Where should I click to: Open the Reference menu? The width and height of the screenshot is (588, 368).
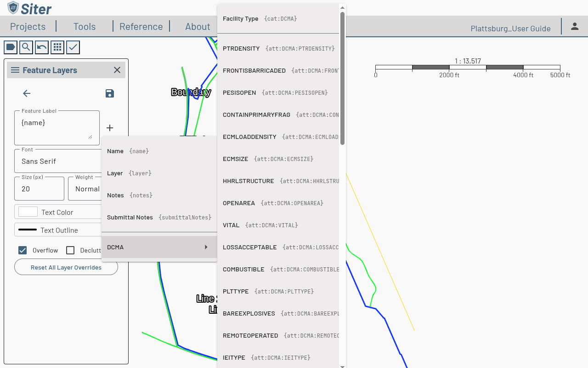click(x=141, y=26)
